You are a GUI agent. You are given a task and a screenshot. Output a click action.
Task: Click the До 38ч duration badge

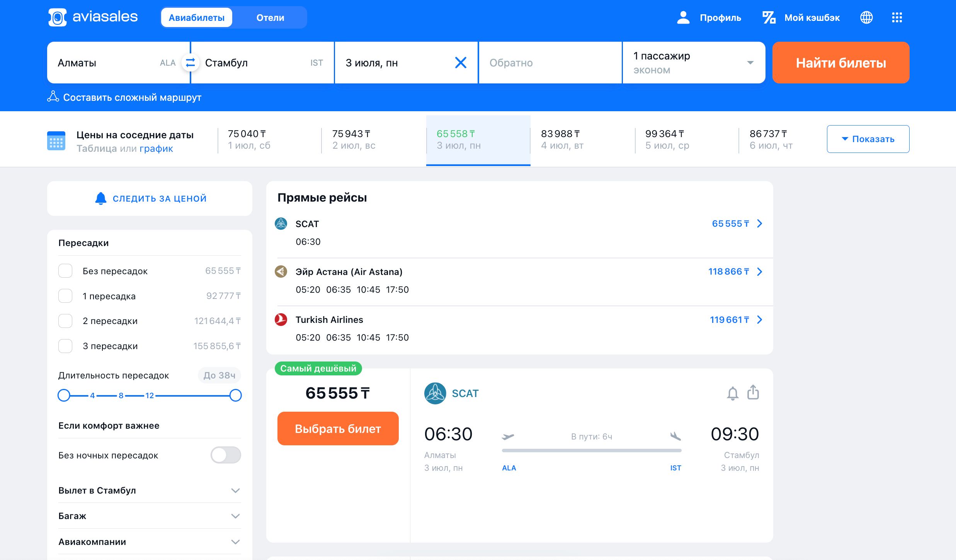pos(219,375)
